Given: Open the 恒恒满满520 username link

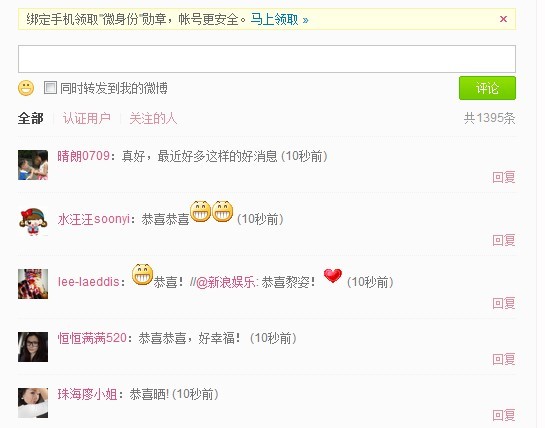Looking at the screenshot, I should click(92, 338).
